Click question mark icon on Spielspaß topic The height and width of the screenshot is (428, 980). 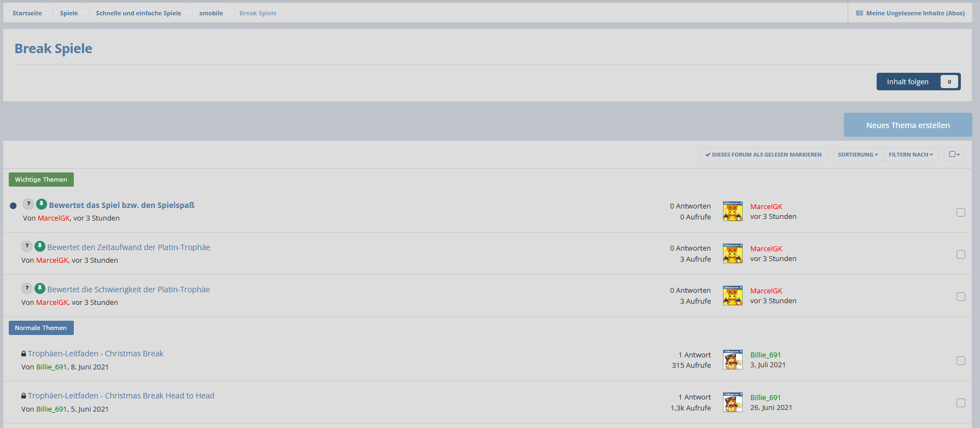click(x=28, y=204)
